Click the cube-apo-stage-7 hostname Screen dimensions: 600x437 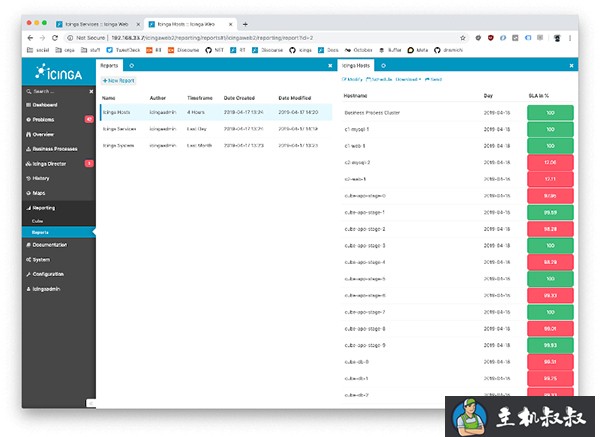click(x=365, y=312)
